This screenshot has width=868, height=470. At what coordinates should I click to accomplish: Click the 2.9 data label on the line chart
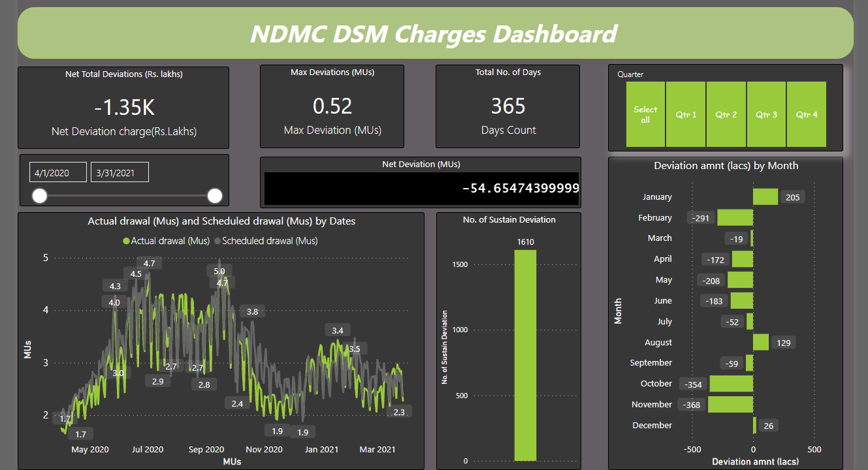click(157, 381)
